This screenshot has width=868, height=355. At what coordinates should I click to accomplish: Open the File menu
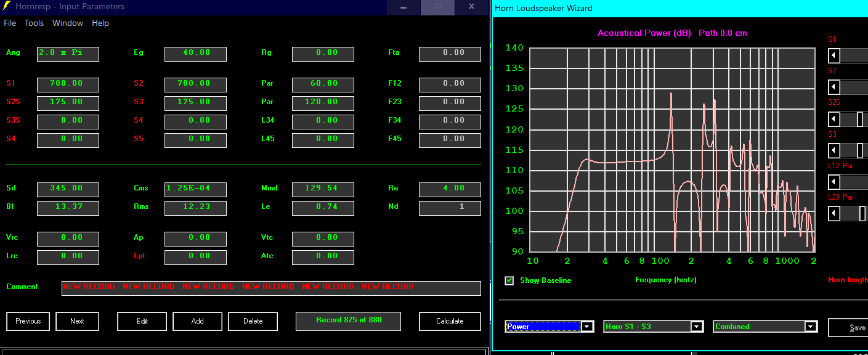point(10,23)
